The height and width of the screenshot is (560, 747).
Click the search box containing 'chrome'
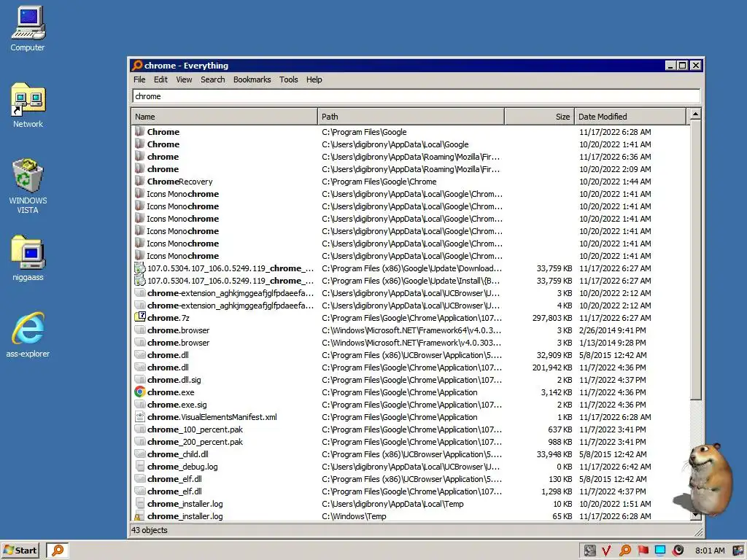pos(416,96)
